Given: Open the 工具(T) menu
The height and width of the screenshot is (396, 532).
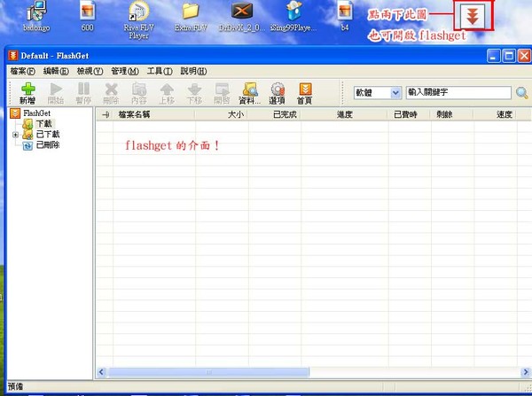Looking at the screenshot, I should click(x=160, y=71).
